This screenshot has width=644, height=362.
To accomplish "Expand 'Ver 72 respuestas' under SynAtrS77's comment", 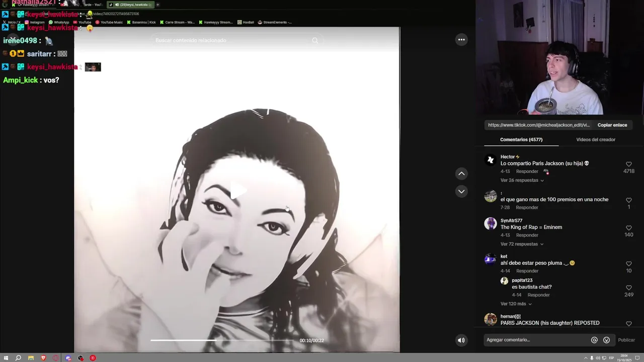I will [x=522, y=244].
